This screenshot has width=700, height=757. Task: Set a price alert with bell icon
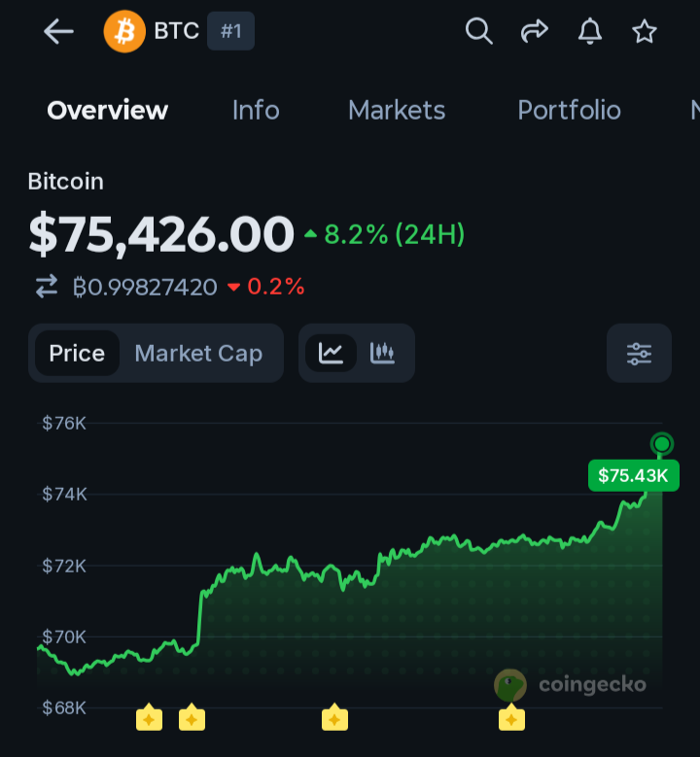pyautogui.click(x=590, y=32)
